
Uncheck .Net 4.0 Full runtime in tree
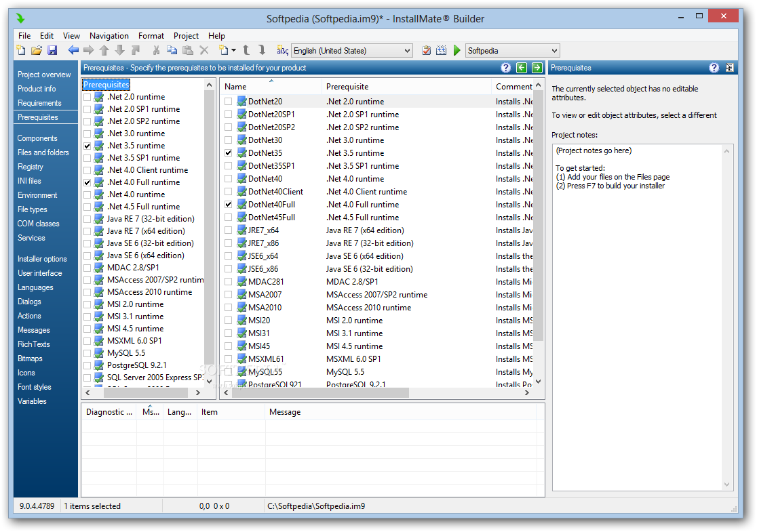88,182
